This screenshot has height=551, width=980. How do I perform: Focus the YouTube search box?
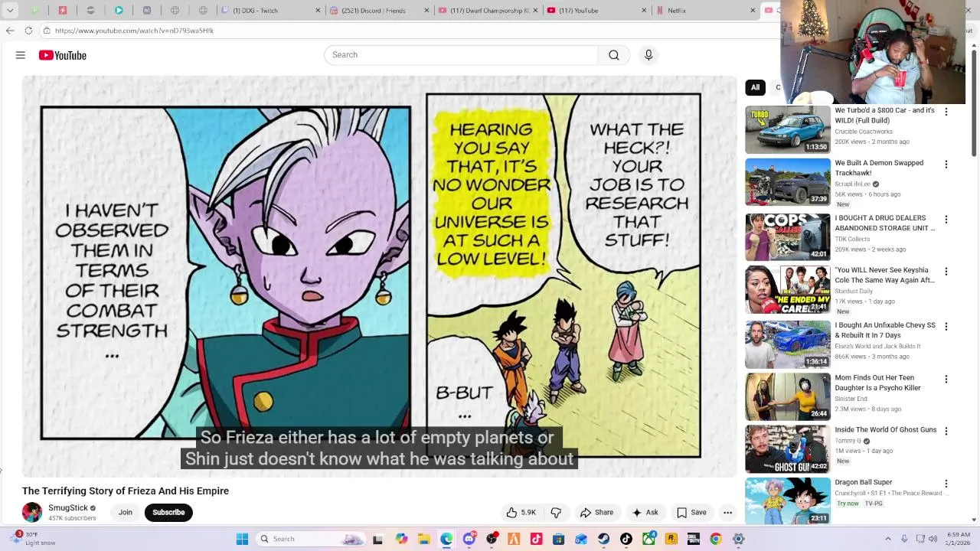click(x=461, y=55)
